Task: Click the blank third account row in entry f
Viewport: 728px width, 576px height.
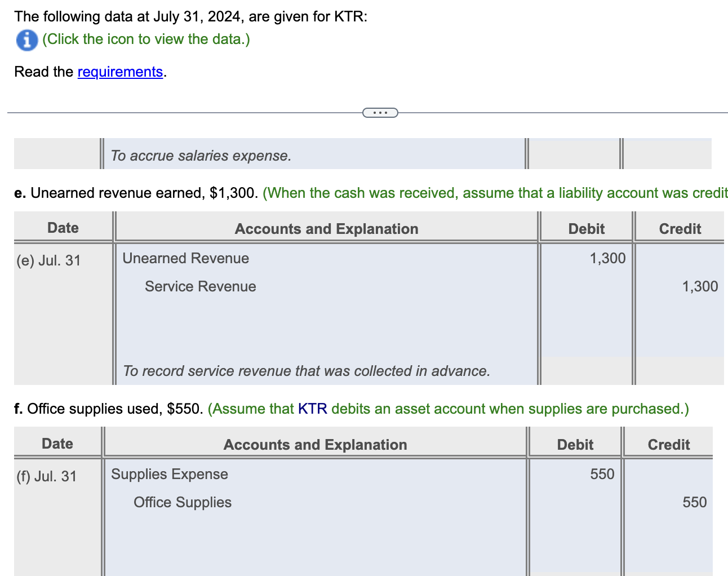Action: tap(315, 530)
